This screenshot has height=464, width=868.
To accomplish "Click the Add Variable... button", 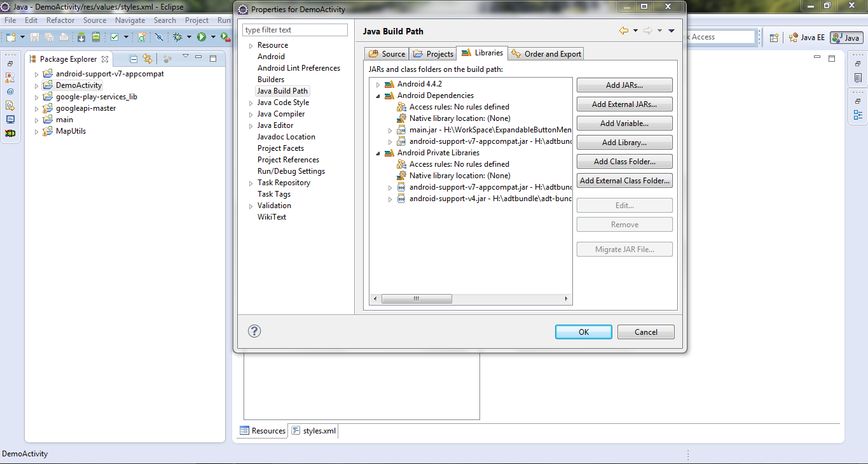I will [x=624, y=123].
